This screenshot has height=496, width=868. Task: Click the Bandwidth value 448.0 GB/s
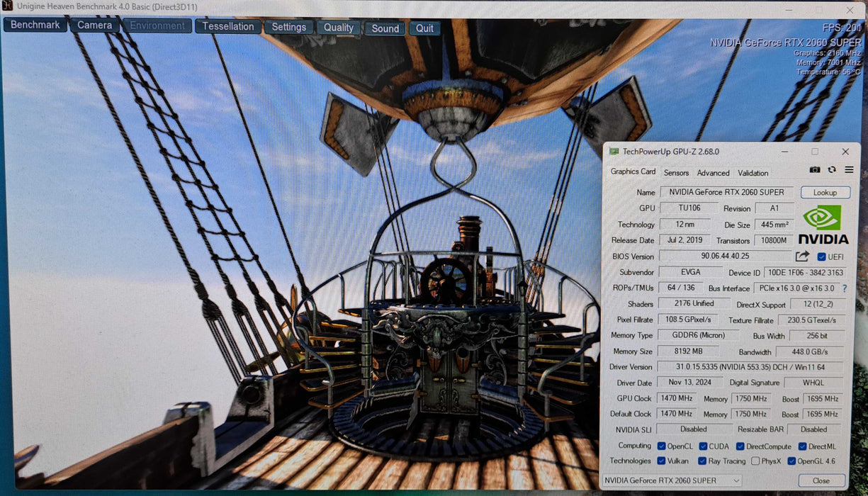[810, 351]
